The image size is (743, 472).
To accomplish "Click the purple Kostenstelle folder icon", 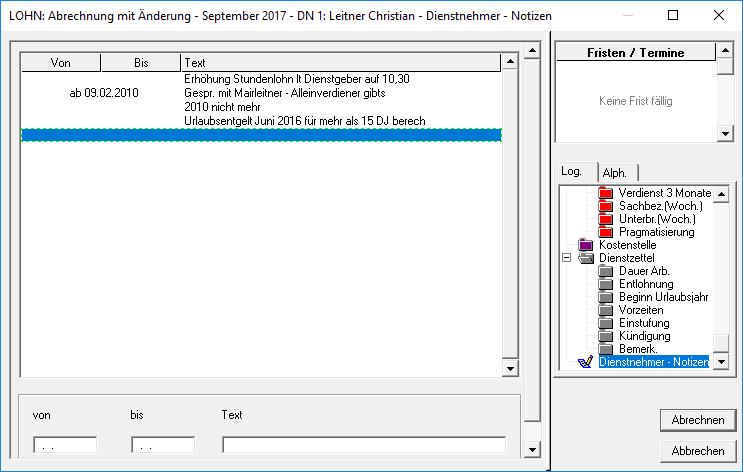I will coord(586,245).
